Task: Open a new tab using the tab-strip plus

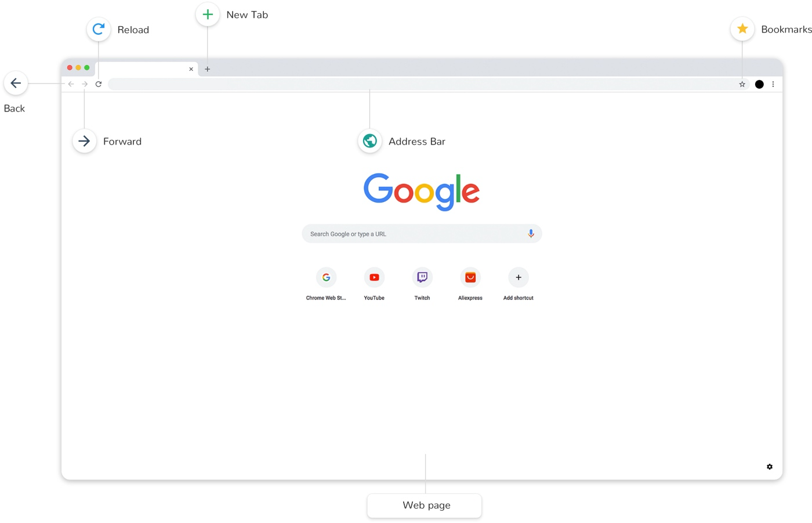Action: [x=207, y=69]
